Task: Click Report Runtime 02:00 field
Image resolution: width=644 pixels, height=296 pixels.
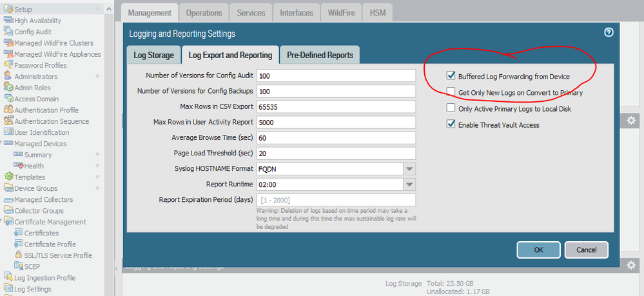Action: point(330,184)
